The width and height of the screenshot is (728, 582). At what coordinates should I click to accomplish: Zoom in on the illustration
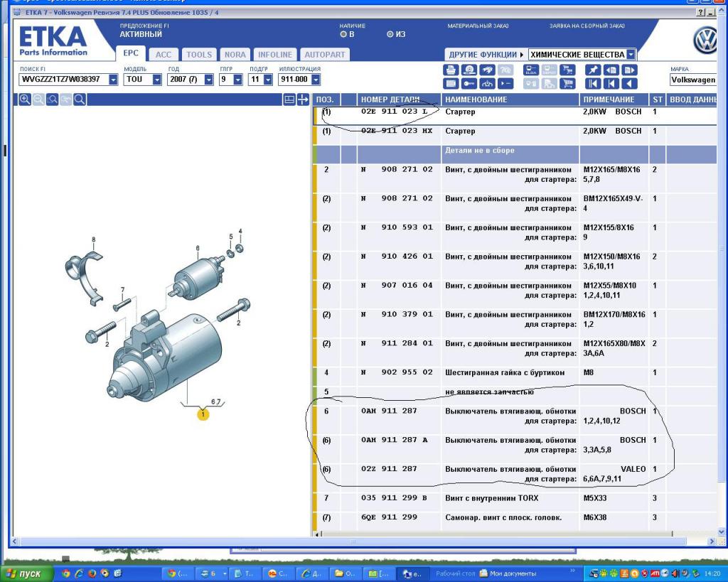click(25, 99)
